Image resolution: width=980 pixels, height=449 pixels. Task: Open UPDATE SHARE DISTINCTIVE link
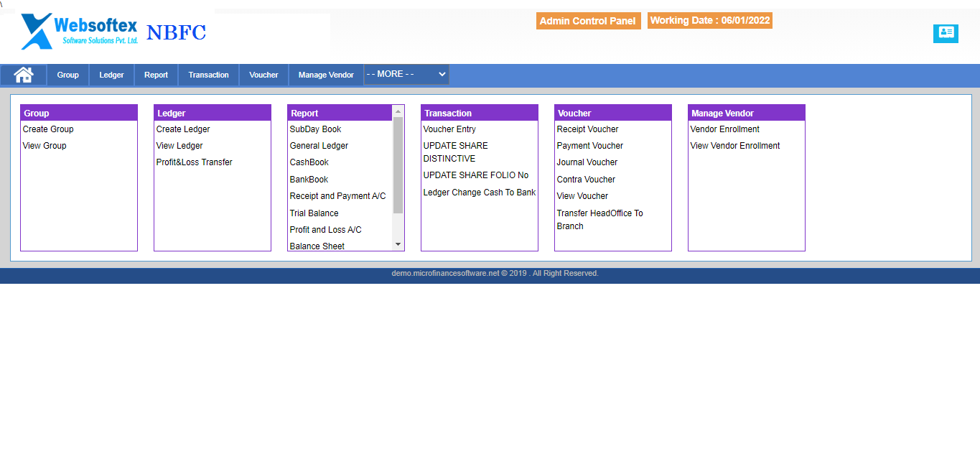455,152
